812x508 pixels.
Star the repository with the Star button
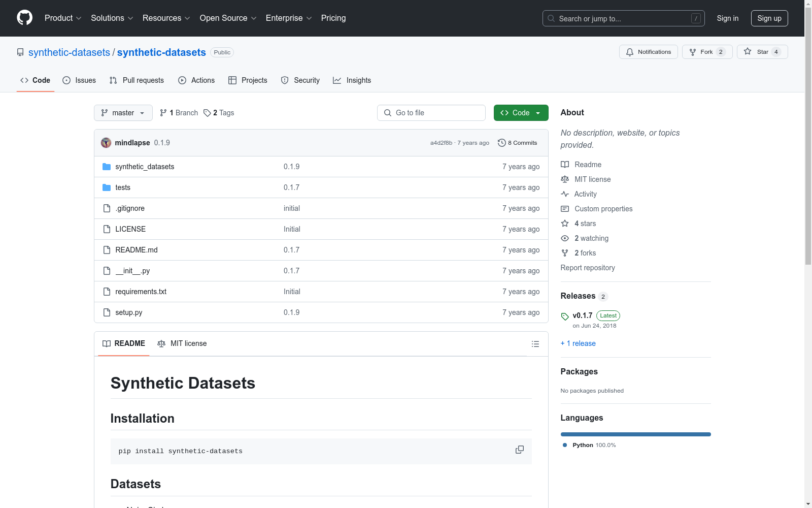pyautogui.click(x=762, y=52)
